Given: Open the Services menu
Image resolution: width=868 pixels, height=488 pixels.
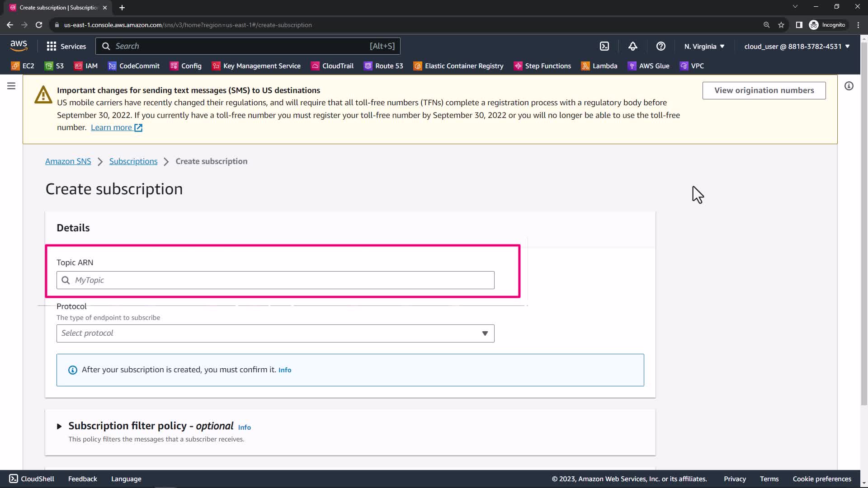Looking at the screenshot, I should [66, 46].
